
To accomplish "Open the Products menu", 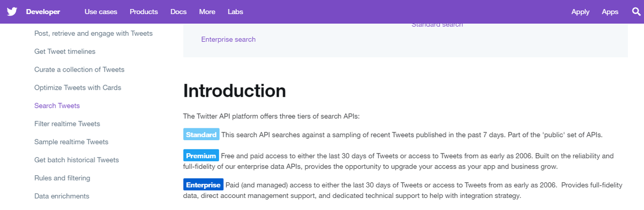I will click(x=144, y=12).
